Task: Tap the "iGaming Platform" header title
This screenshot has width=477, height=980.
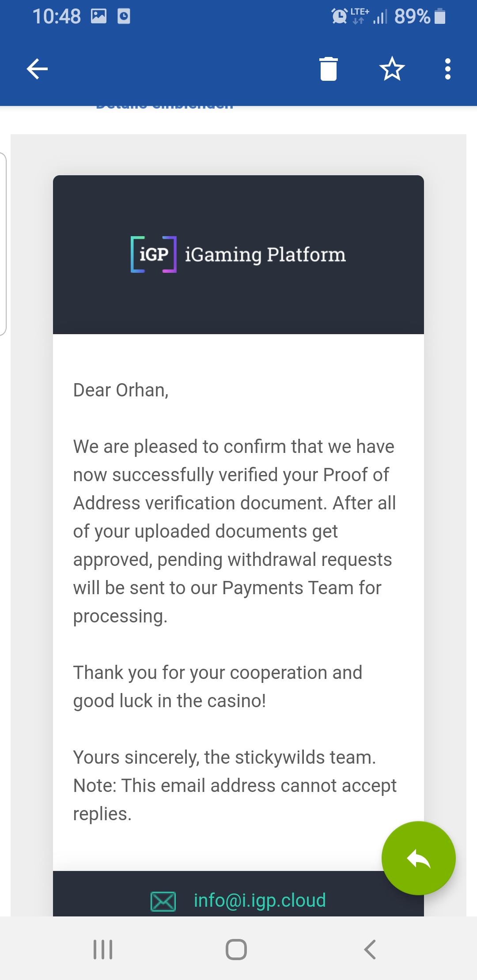Action: [x=265, y=255]
